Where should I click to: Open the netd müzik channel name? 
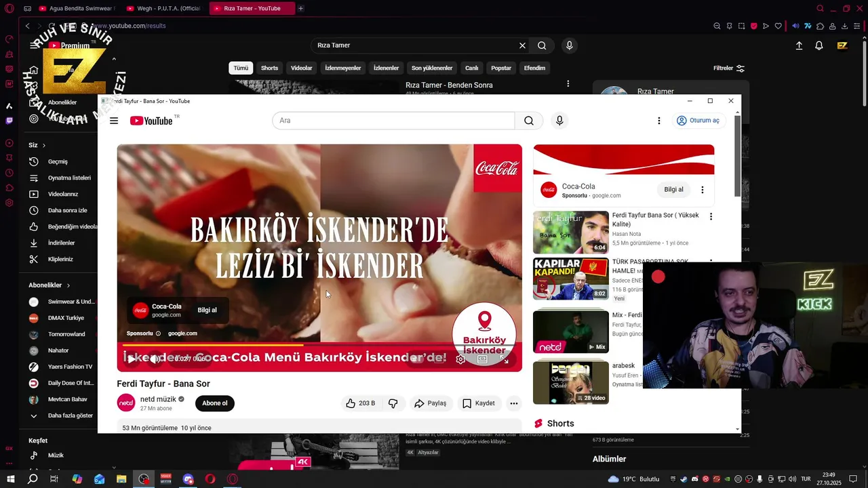(158, 399)
